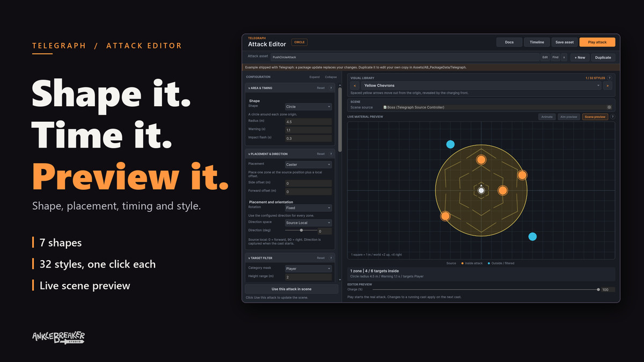Click the Warning (s) input field
The image size is (644, 362).
pos(308,130)
